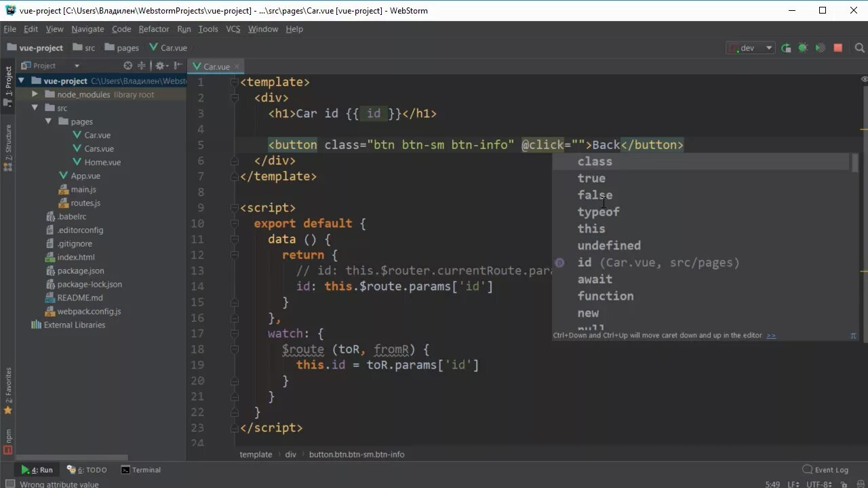Screen dimensions: 868x488
Task: Start debugging the dev configuration
Action: [x=803, y=47]
